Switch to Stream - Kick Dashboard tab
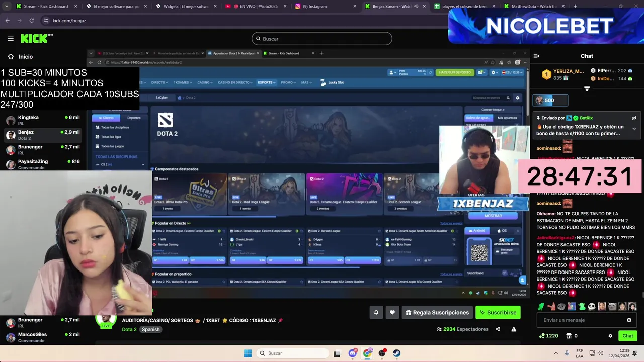Viewport: 644px width, 362px height. 46,6
